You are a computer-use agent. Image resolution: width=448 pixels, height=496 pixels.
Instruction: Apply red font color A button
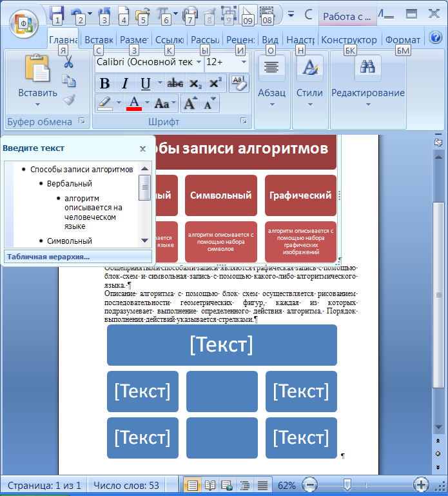[134, 103]
